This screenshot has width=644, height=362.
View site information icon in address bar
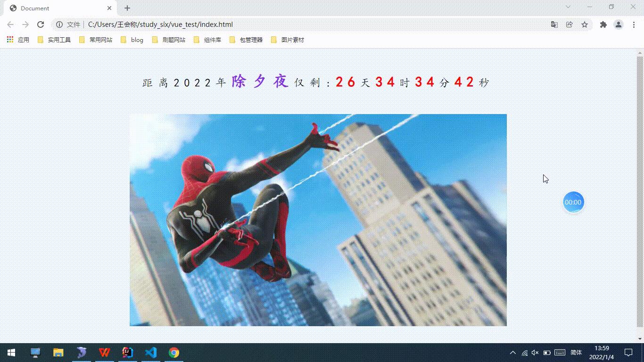(x=59, y=25)
